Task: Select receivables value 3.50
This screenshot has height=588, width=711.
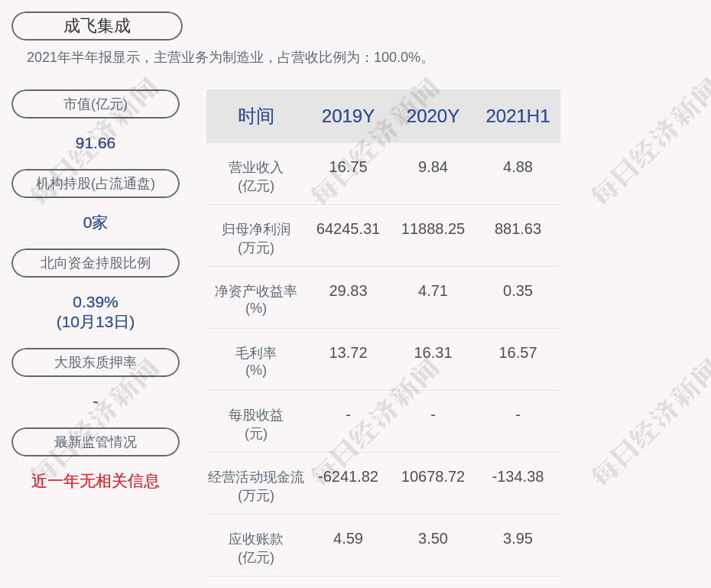Action: [x=433, y=538]
